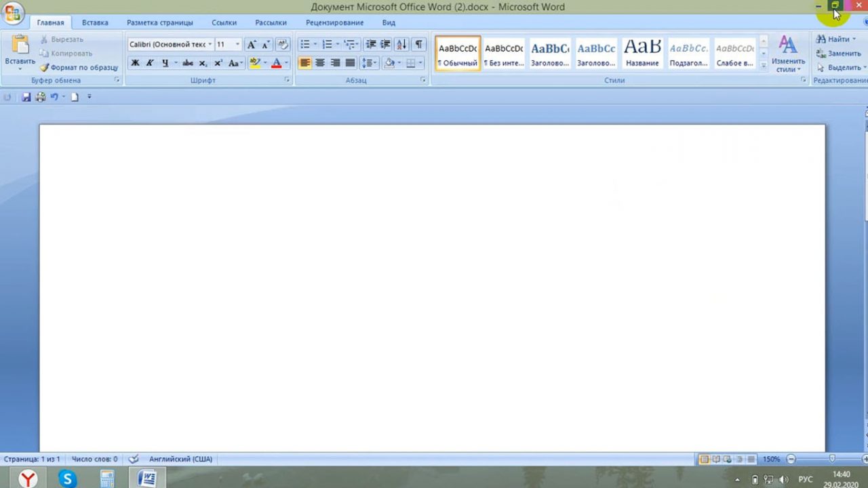Click the Выделить button
868x488 pixels.
point(842,68)
